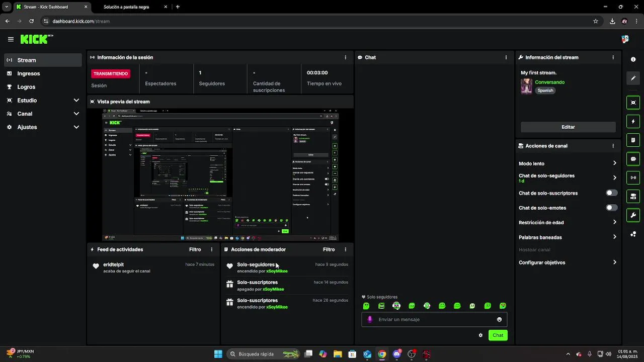
Task: Go to Ingresos in left sidebar
Action: (x=43, y=73)
